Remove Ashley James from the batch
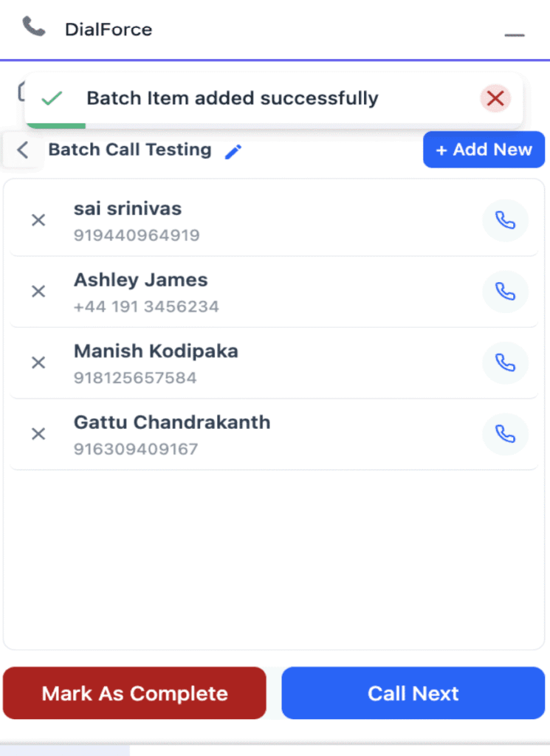 point(38,292)
